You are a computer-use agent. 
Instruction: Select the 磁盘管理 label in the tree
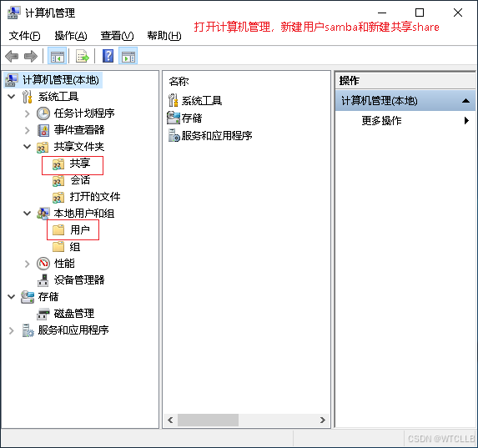[74, 314]
